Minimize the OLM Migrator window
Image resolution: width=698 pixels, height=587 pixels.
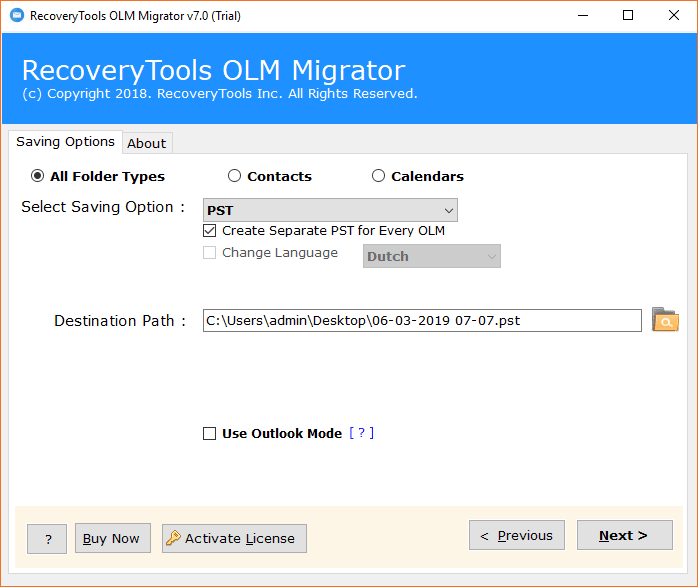(583, 16)
